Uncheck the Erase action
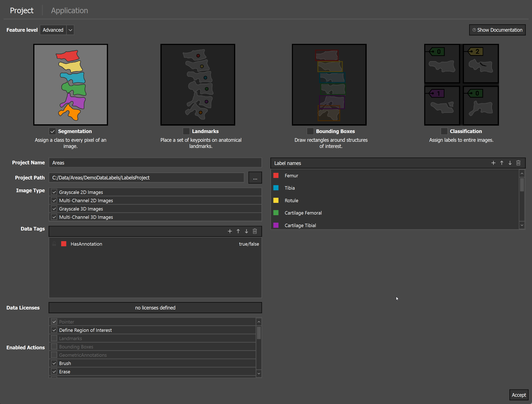The image size is (532, 404). point(54,371)
